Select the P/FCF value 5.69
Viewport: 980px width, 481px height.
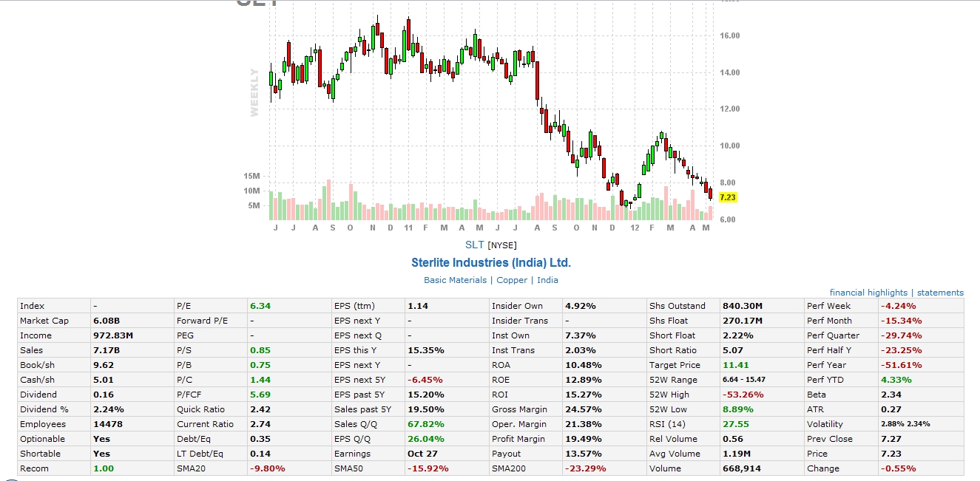(260, 395)
